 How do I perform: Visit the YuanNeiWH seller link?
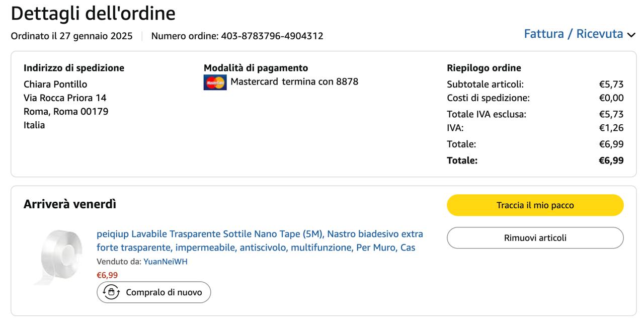click(165, 262)
